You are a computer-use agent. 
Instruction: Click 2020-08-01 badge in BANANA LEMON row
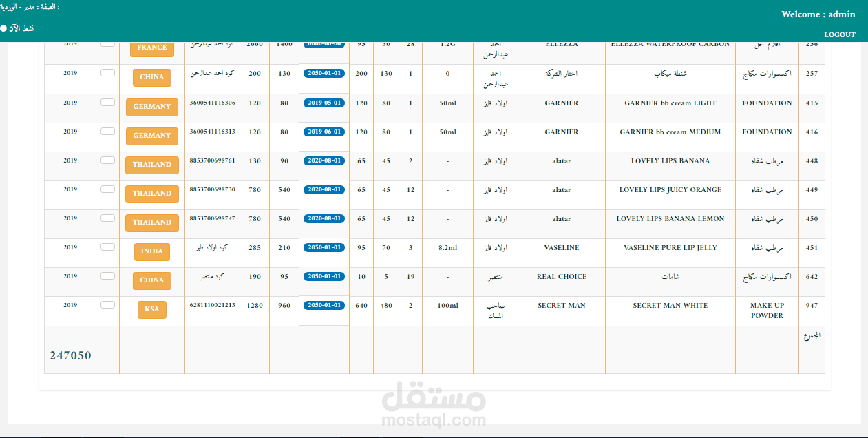click(x=324, y=218)
